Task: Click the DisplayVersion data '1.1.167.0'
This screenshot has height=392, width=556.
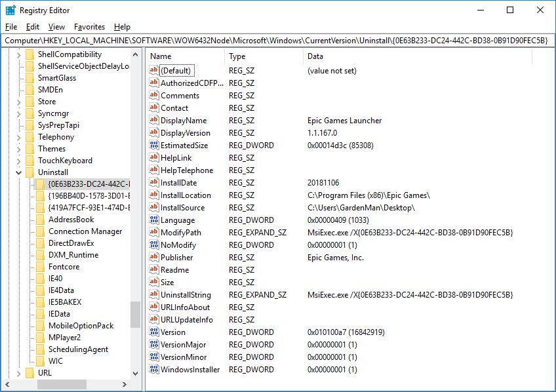Action: pyautogui.click(x=322, y=133)
